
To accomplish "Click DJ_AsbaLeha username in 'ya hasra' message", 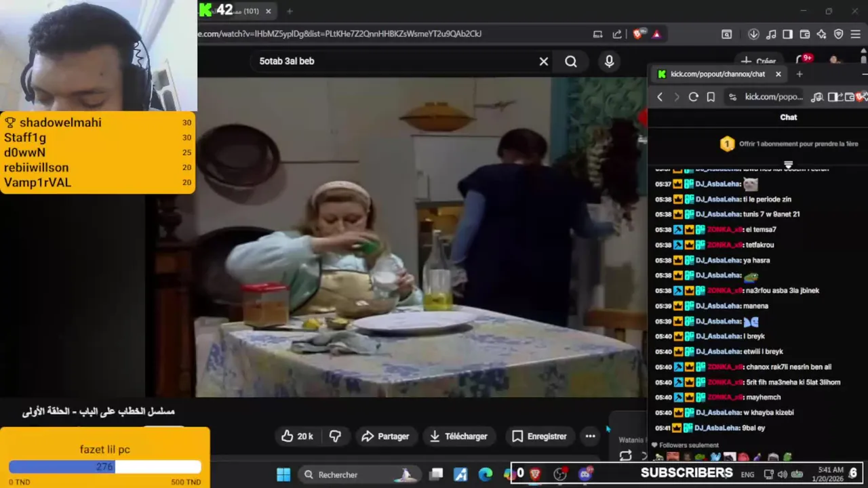I will [718, 260].
